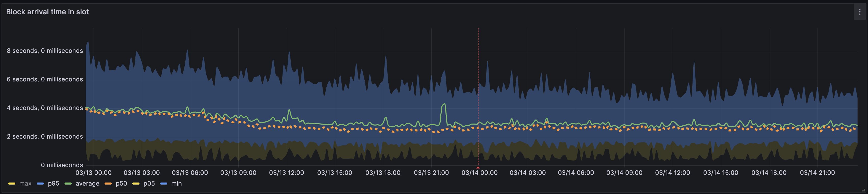Click the tall green average spike near 21:00
868x194 pixels.
444,105
